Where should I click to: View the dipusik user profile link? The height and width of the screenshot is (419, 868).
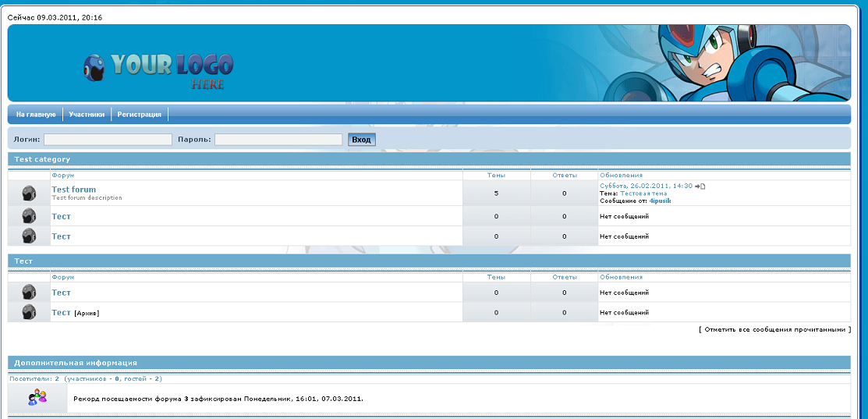(x=660, y=201)
